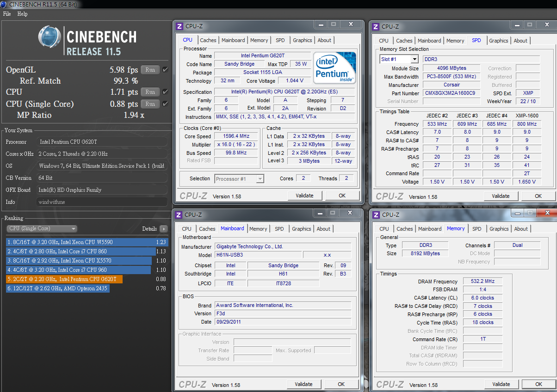Click Validate in the SPD window

tap(501, 196)
